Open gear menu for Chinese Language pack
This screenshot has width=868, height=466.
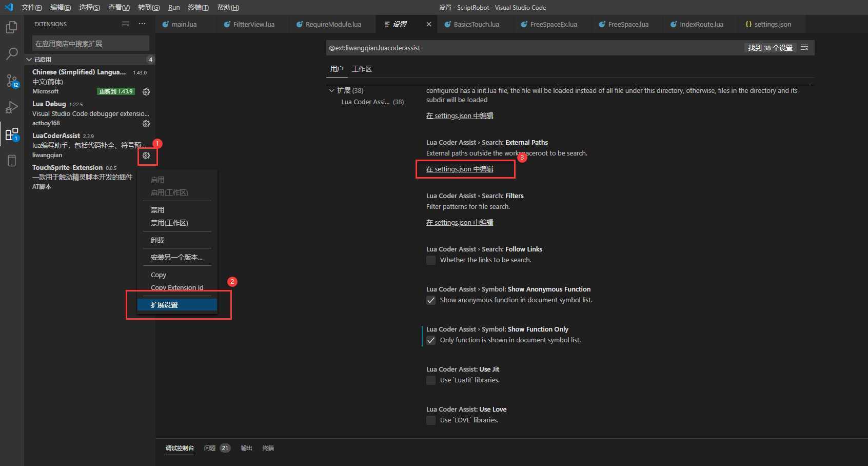click(x=146, y=92)
